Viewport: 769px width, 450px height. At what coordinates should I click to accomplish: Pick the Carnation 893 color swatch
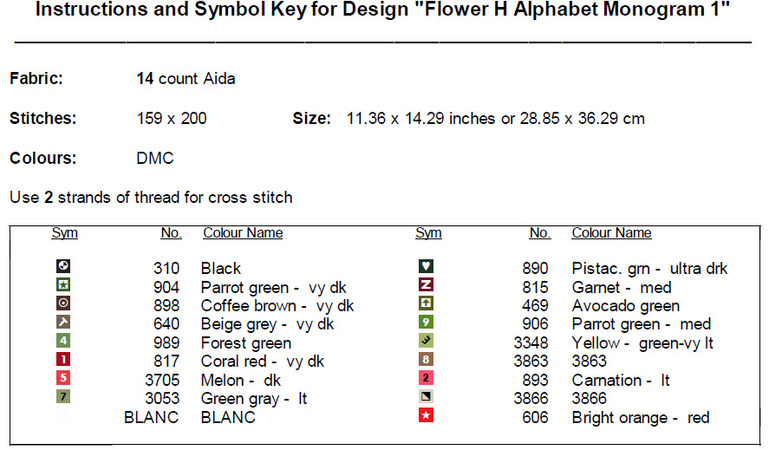(425, 379)
